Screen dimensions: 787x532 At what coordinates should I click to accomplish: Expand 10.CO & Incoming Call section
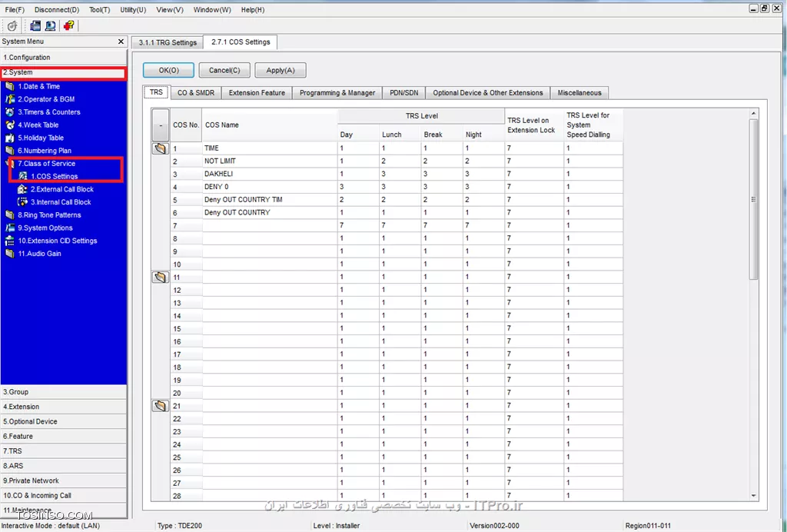click(x=63, y=495)
